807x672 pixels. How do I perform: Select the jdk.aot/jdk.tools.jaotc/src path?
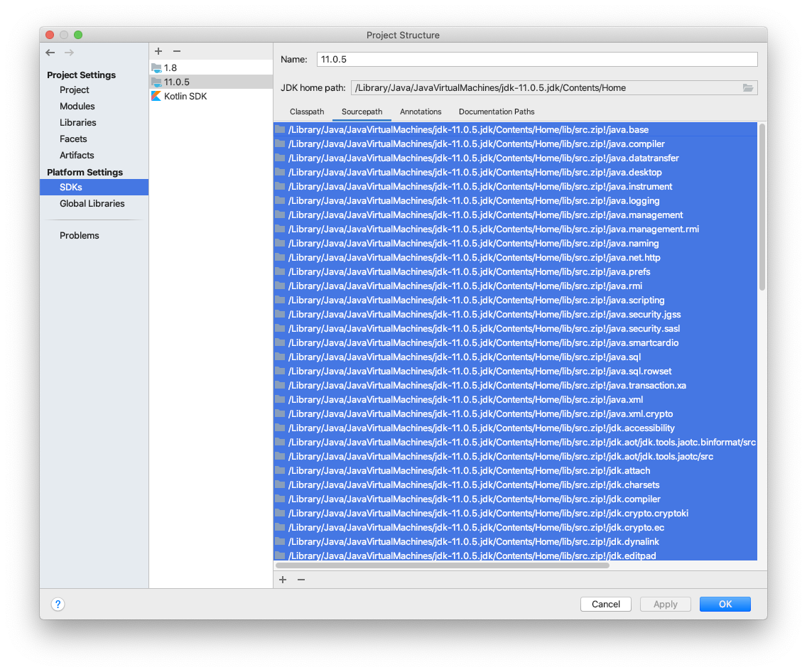coord(515,456)
